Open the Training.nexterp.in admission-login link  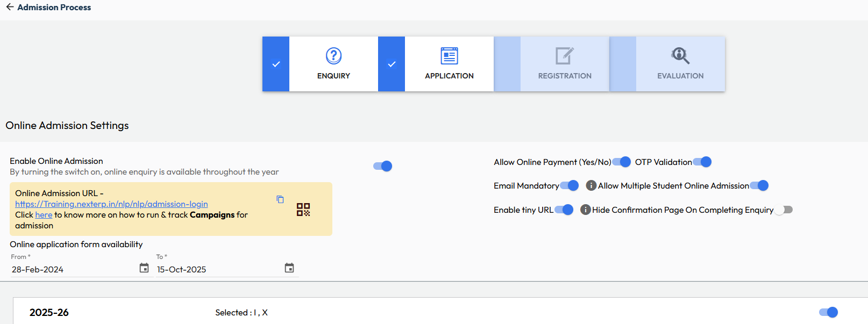click(111, 204)
